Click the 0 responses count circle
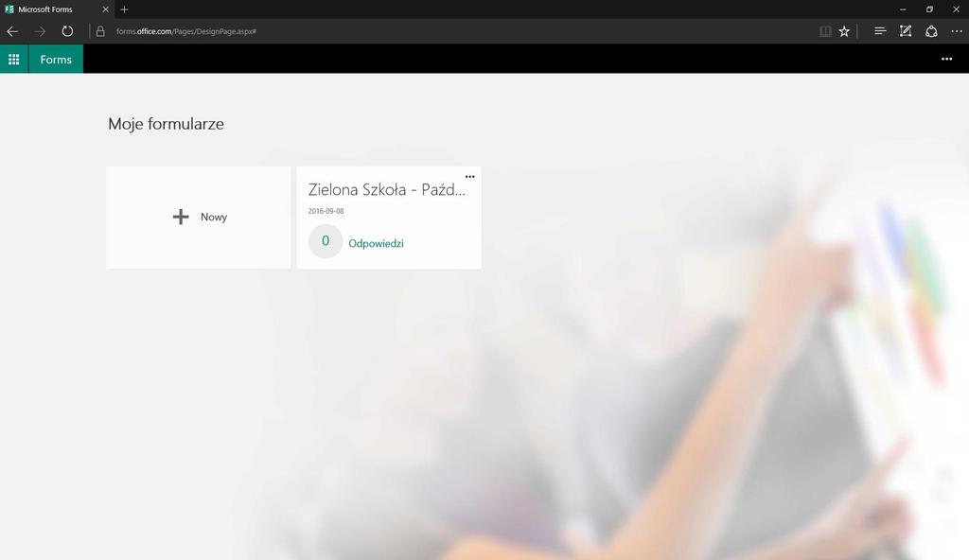Image resolution: width=969 pixels, height=560 pixels. tap(326, 241)
